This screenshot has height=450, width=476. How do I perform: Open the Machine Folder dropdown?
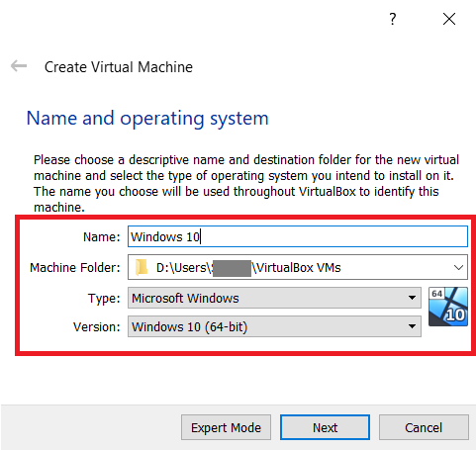pos(458,267)
